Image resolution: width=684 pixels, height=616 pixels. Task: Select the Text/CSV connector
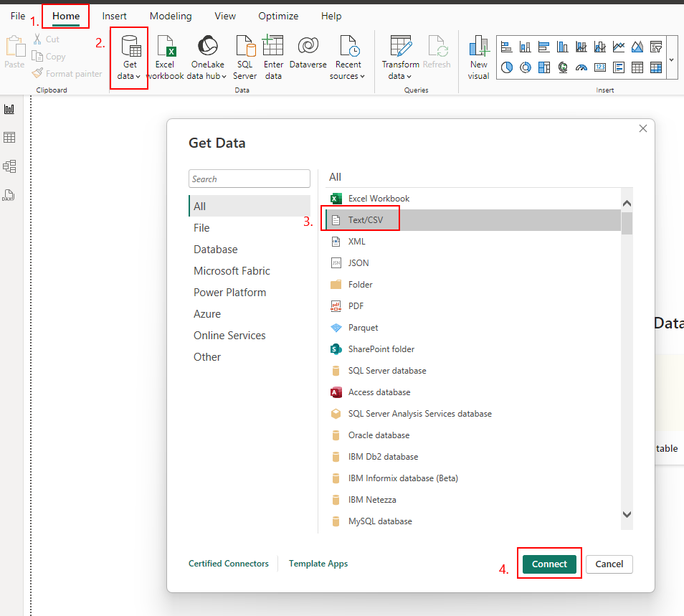tap(473, 220)
